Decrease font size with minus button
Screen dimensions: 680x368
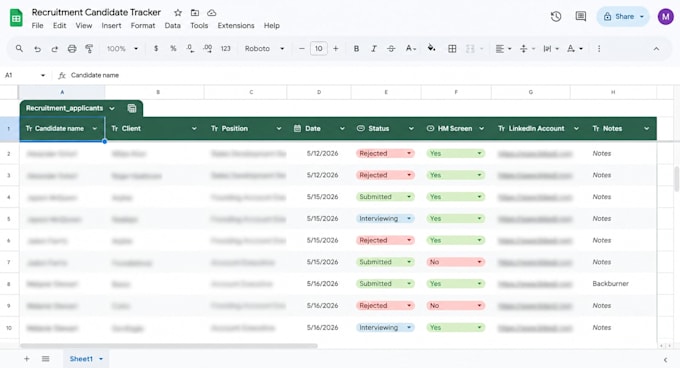pos(301,49)
